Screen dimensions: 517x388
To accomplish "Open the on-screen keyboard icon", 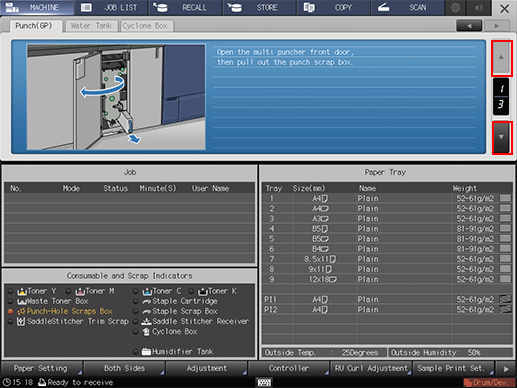I will (264, 382).
